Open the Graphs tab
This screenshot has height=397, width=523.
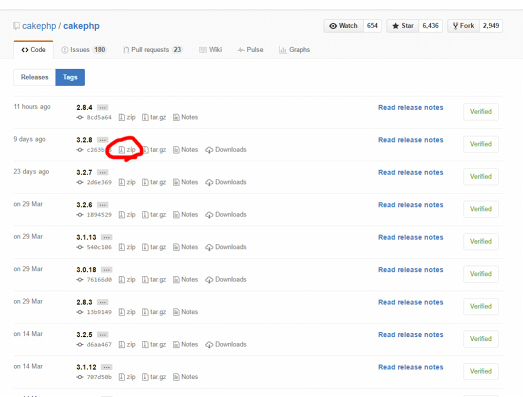click(294, 50)
